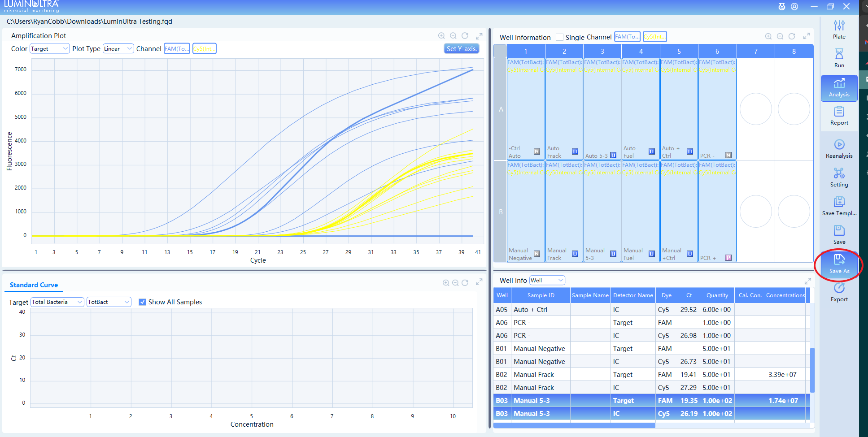
Task: Uncheck Show All Samples checkbox
Action: click(142, 302)
